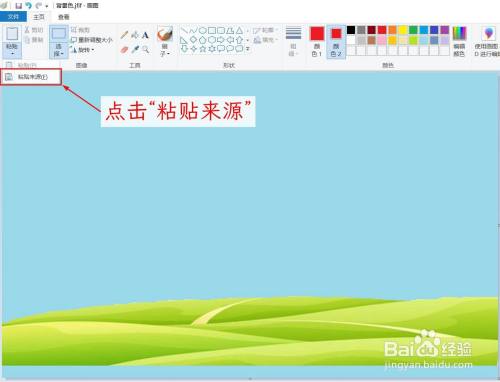Choose the black color swatch
Viewport: 500px width, 382px height.
(x=351, y=30)
